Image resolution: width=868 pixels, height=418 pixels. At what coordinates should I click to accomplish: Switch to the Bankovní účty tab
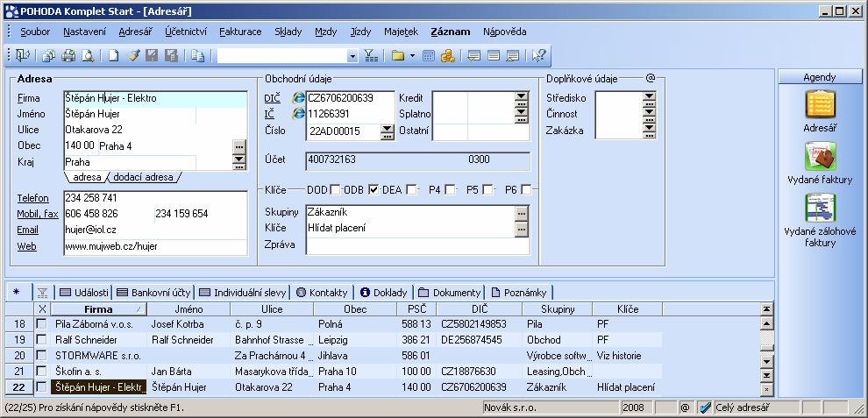[153, 293]
